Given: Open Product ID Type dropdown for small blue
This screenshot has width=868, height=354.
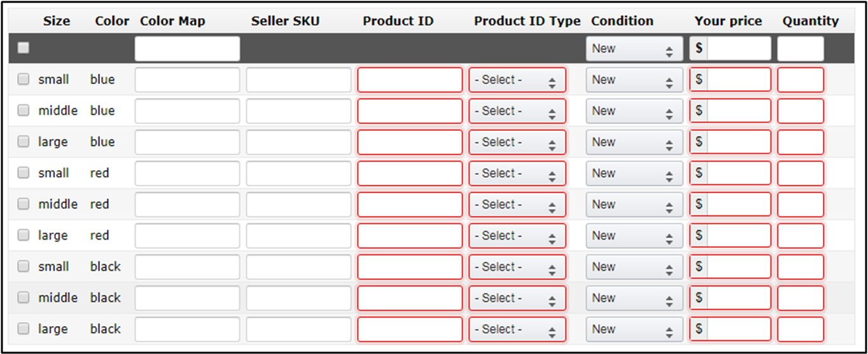Looking at the screenshot, I should (x=517, y=80).
